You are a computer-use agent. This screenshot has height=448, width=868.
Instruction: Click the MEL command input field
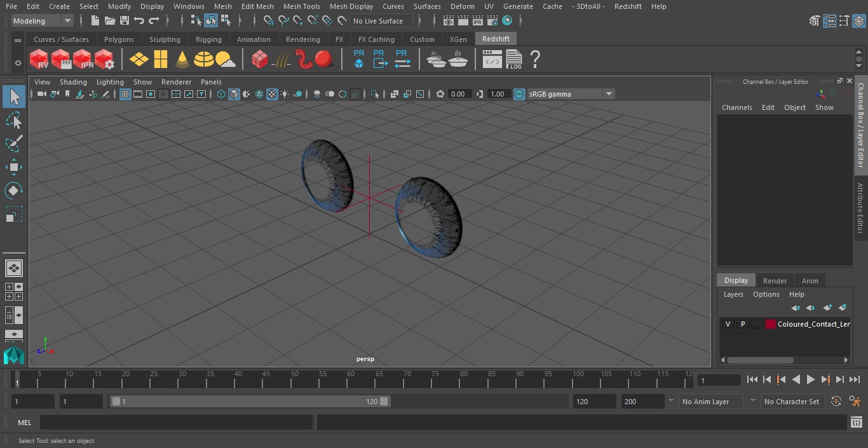click(x=176, y=423)
